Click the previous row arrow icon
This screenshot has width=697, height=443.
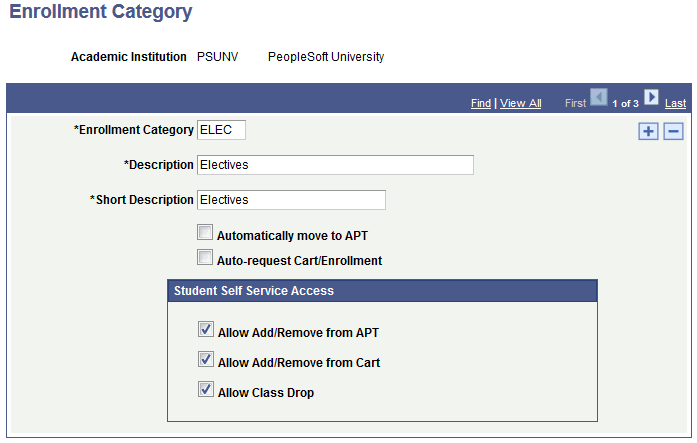coord(599,98)
